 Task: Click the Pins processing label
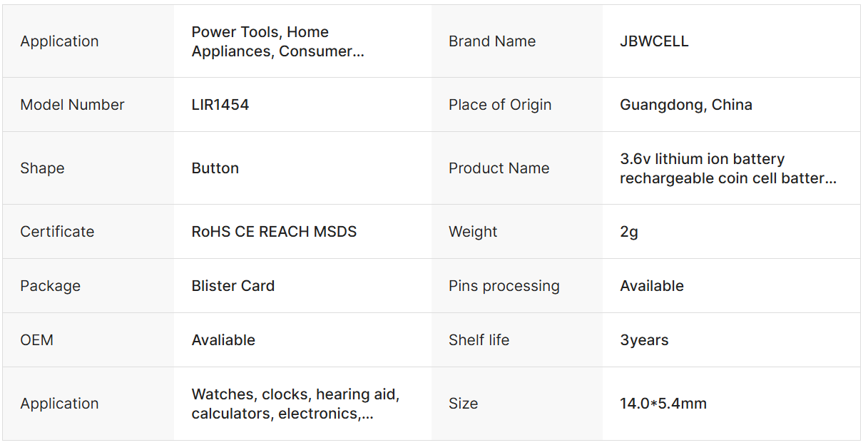pos(504,286)
